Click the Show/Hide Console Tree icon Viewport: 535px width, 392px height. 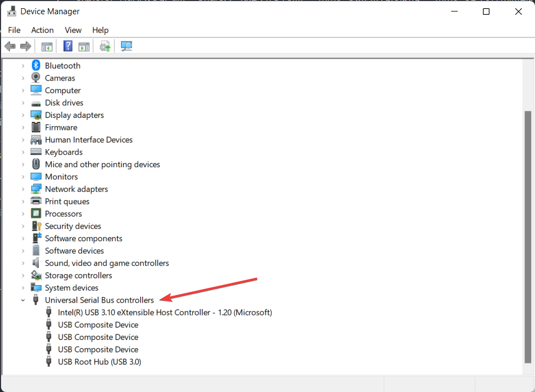[47, 46]
